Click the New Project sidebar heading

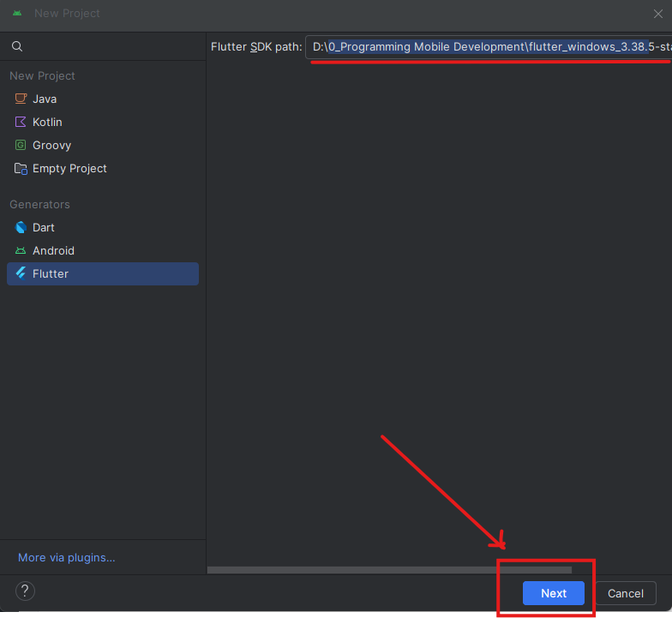[x=42, y=75]
